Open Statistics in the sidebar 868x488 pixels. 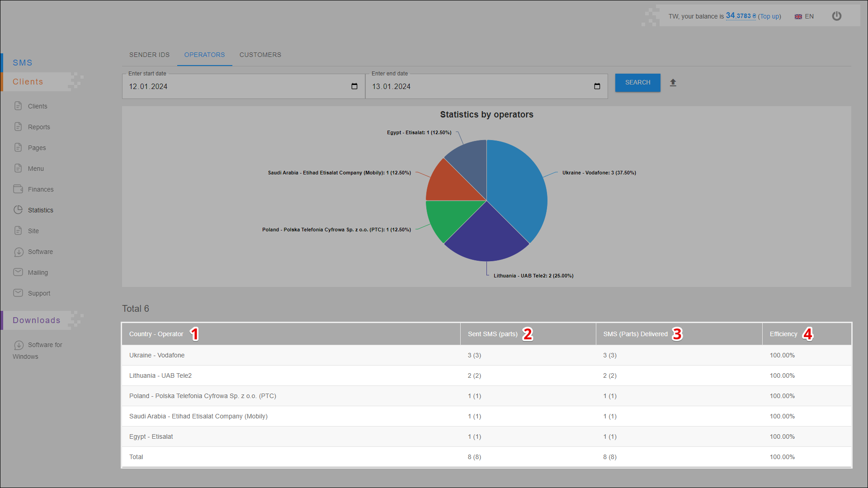click(40, 210)
